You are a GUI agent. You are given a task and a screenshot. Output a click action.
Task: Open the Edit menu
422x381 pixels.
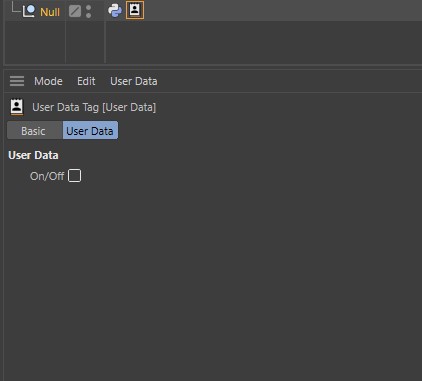tap(86, 81)
